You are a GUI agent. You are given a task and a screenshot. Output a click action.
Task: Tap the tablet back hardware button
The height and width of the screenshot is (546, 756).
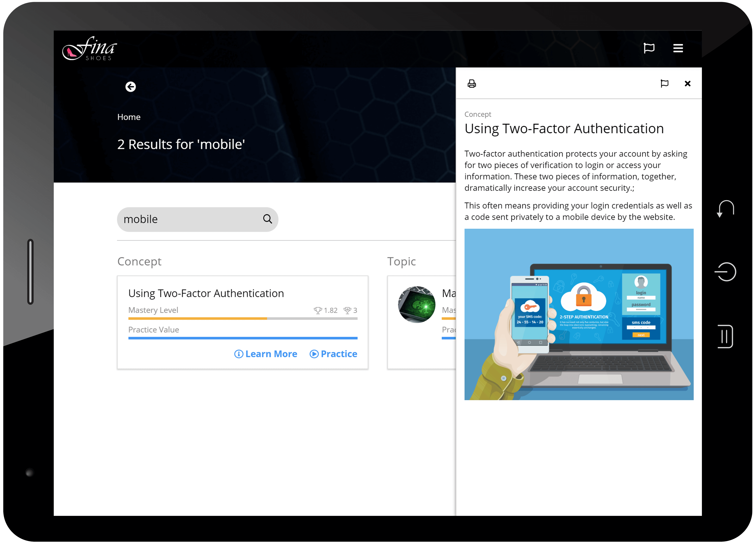[x=725, y=209]
